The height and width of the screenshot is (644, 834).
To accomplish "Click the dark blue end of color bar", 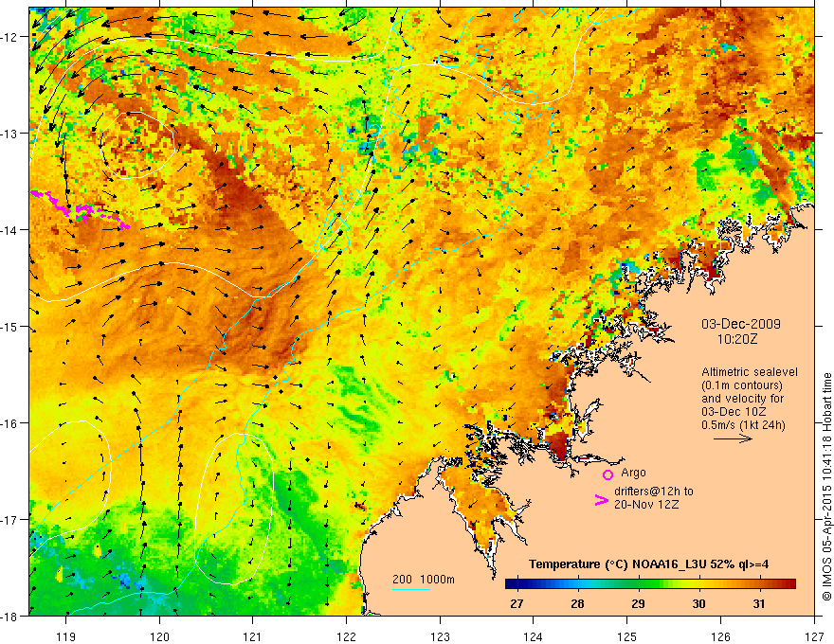I will click(x=511, y=584).
